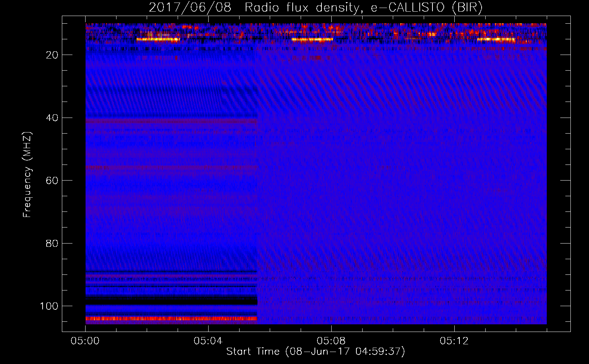Click the '05:08' time tick label

pos(331,341)
